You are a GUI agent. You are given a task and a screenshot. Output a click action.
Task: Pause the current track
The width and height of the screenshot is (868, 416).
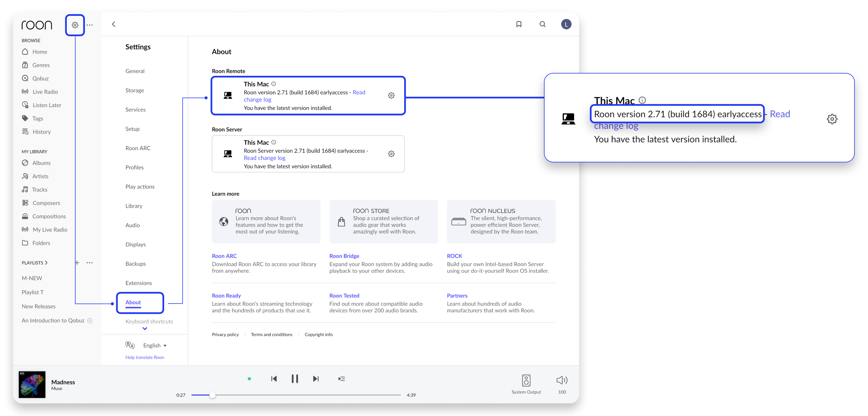coord(295,379)
